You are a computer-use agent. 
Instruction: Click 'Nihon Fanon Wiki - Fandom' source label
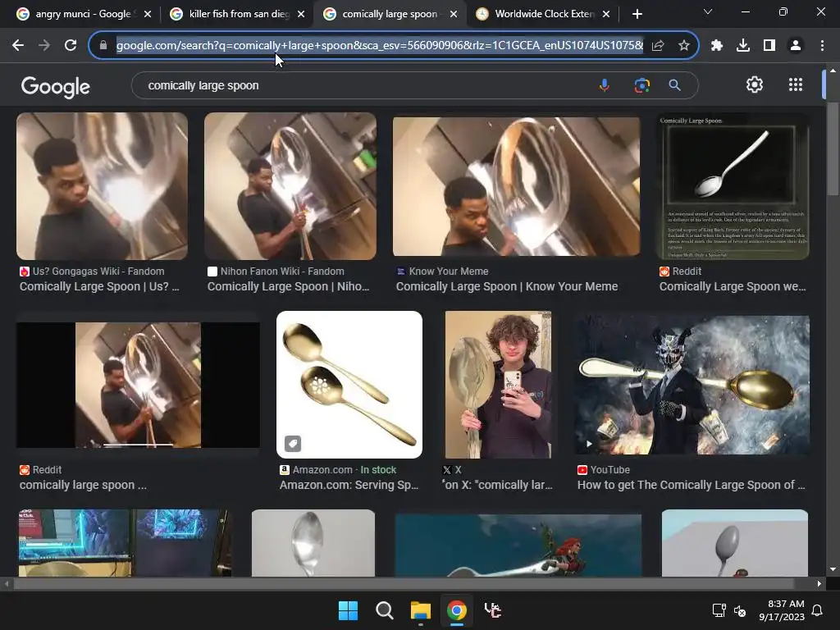click(x=282, y=272)
